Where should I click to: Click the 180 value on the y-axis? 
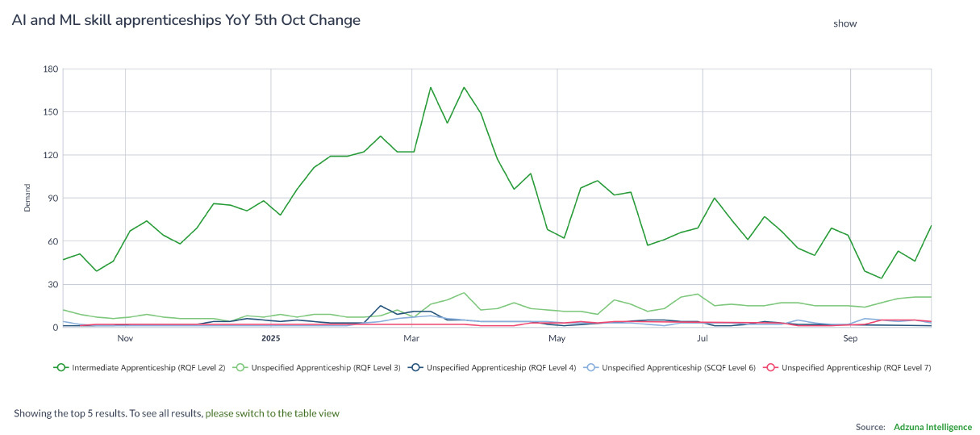[x=51, y=69]
